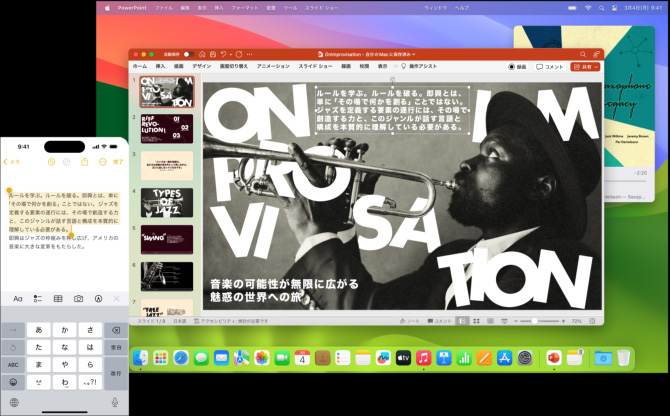Tap the checklist icon in Notes toolbar

pyautogui.click(x=38, y=299)
